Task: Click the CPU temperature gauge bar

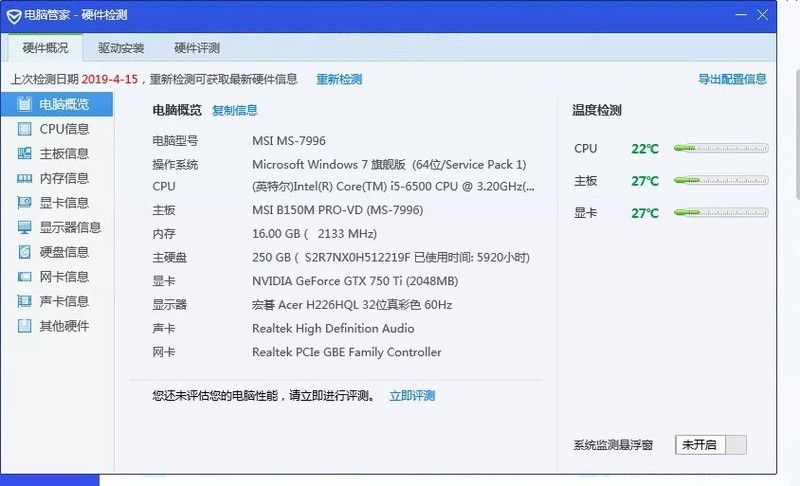Action: pos(720,148)
